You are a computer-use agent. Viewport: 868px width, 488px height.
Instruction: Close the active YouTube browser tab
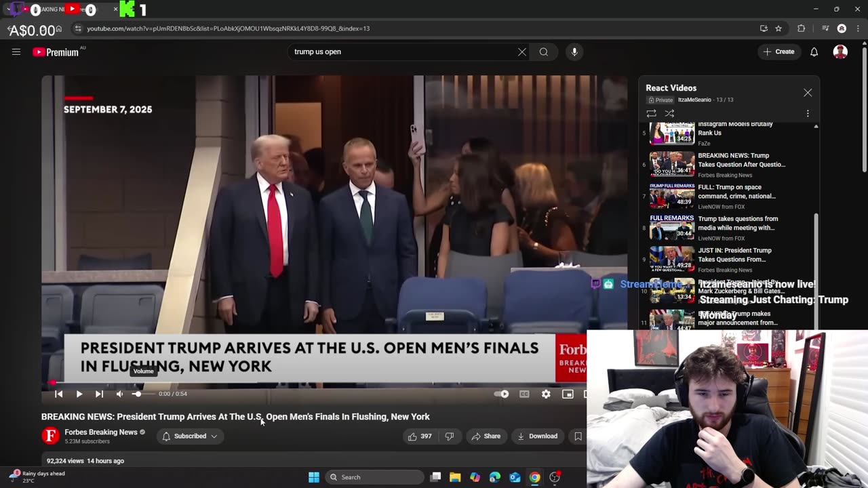(115, 9)
